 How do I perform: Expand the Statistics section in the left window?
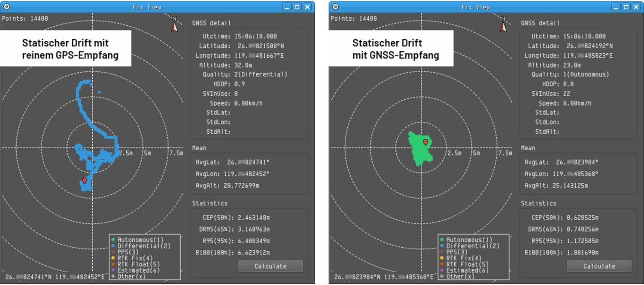(x=210, y=203)
